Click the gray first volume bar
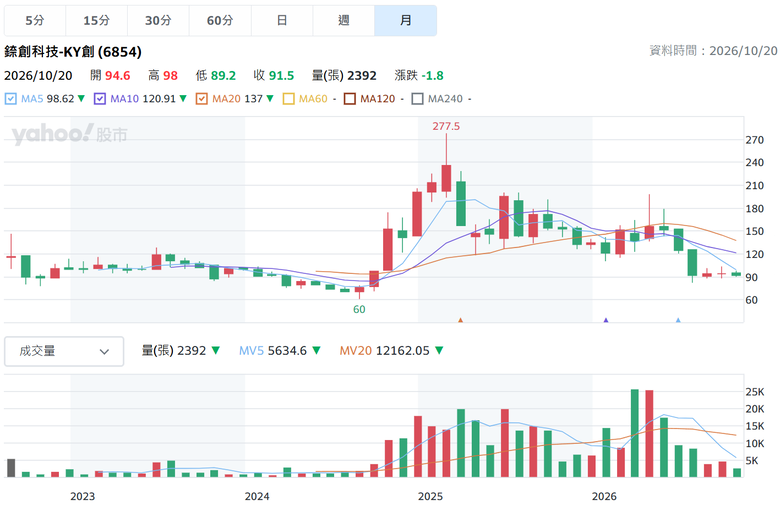780x517 pixels. (11, 468)
